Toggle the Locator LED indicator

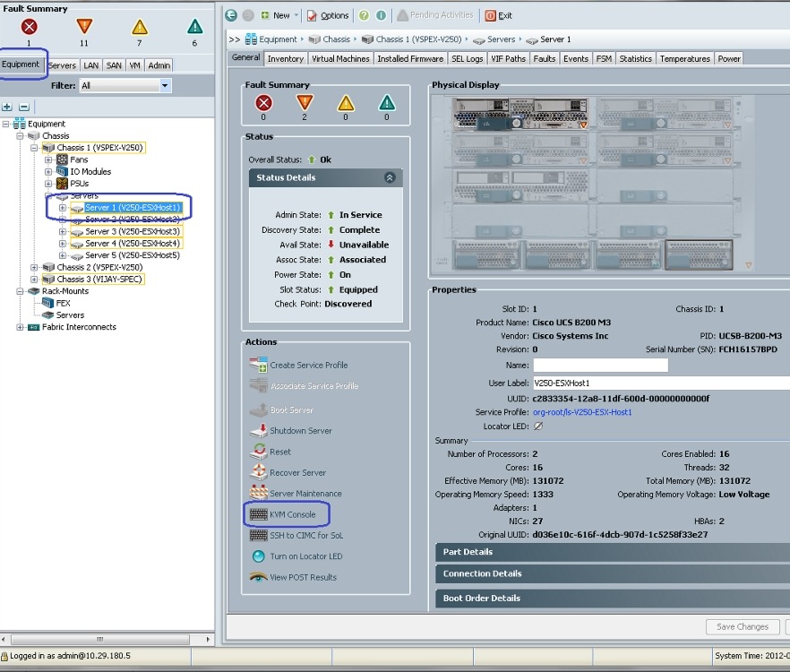pyautogui.click(x=538, y=426)
